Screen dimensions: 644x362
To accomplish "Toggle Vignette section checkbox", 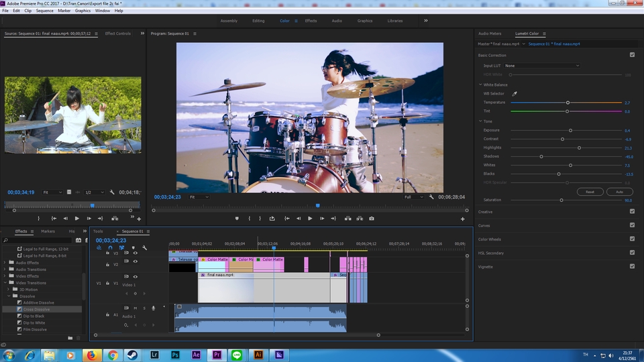I will (x=632, y=266).
